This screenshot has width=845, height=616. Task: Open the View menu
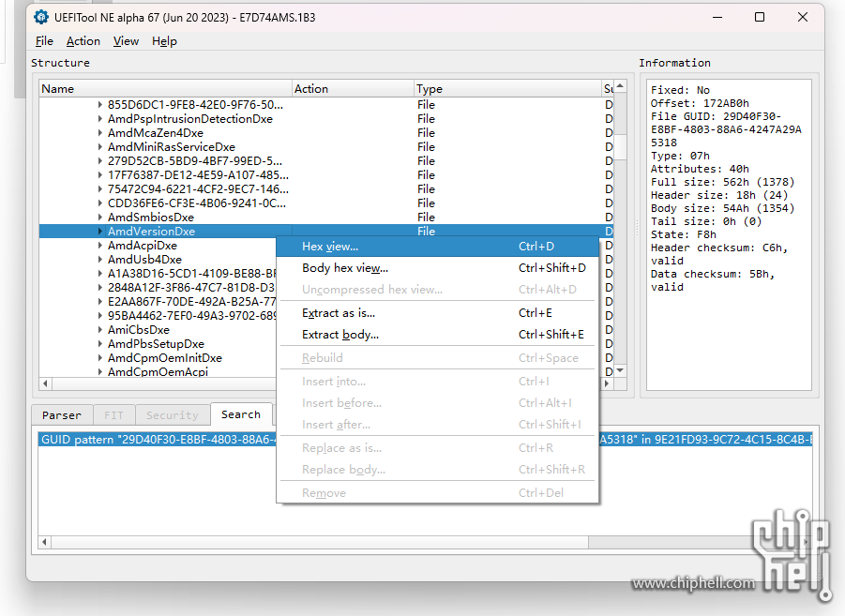click(126, 41)
